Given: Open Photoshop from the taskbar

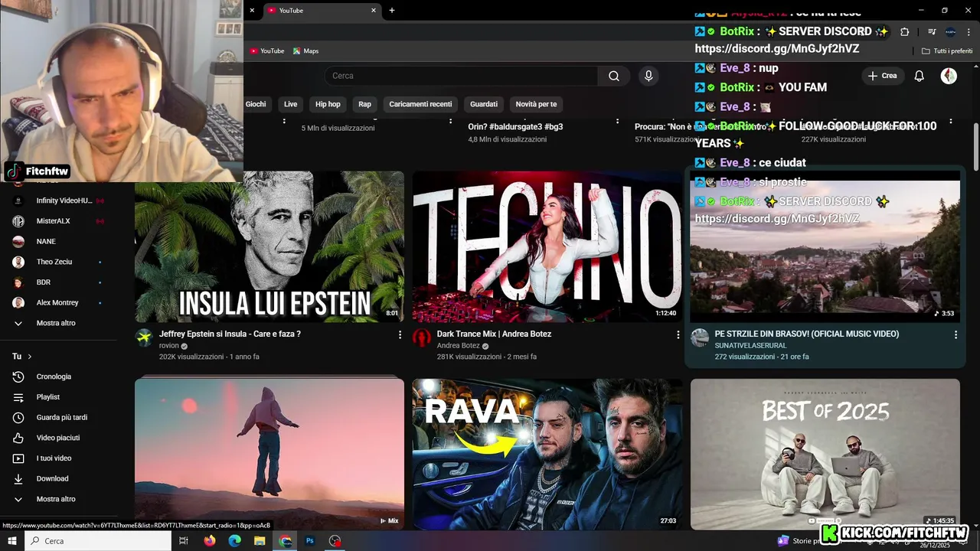Looking at the screenshot, I should pos(310,541).
